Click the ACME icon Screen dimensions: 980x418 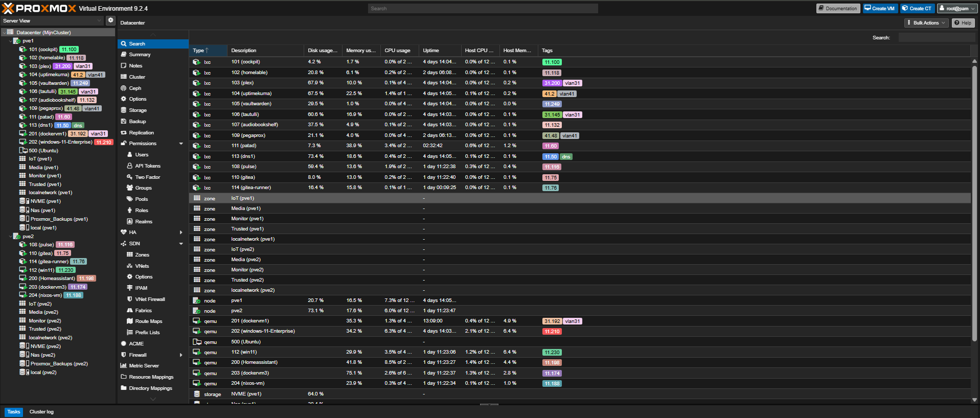point(124,344)
